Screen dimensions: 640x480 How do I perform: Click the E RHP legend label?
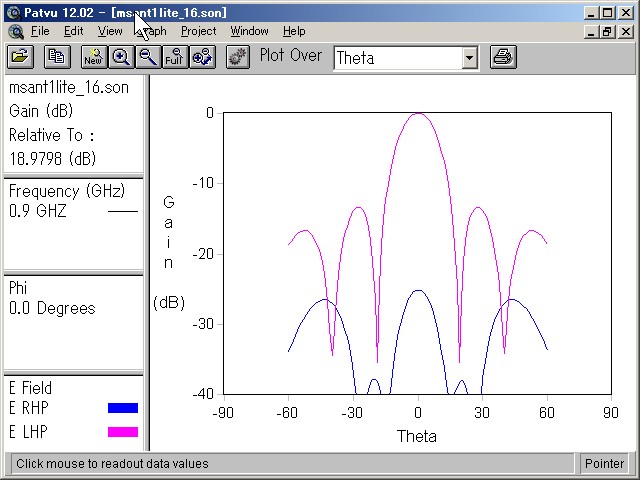click(x=29, y=408)
